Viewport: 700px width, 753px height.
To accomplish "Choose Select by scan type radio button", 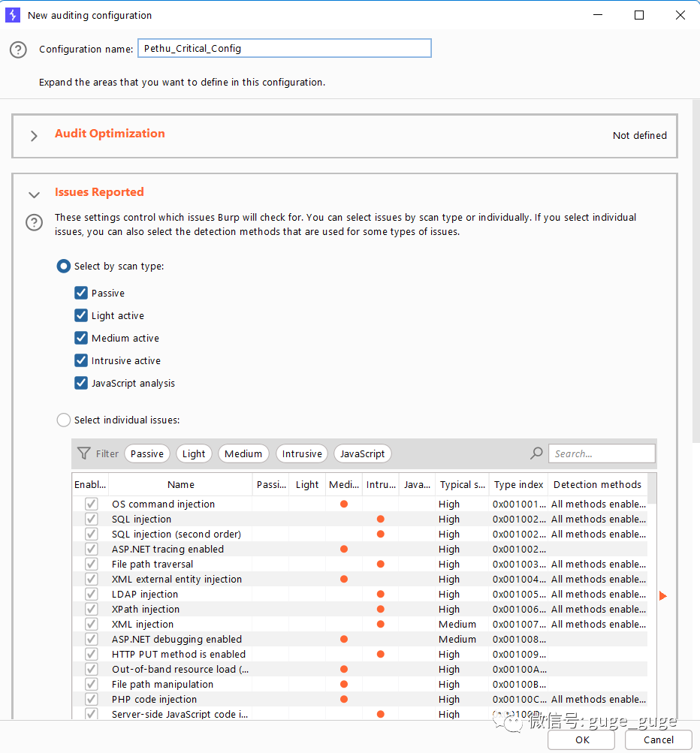I will pos(63,266).
